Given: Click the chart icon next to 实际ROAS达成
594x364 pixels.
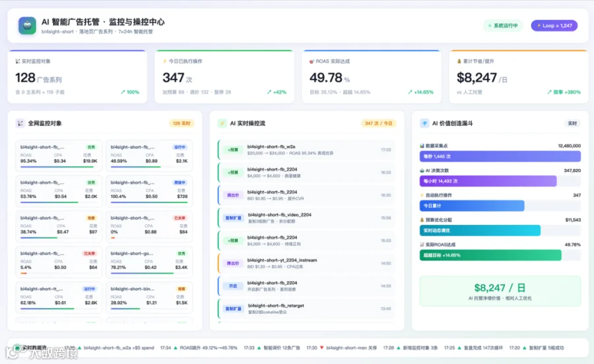Looking at the screenshot, I should coord(422,245).
